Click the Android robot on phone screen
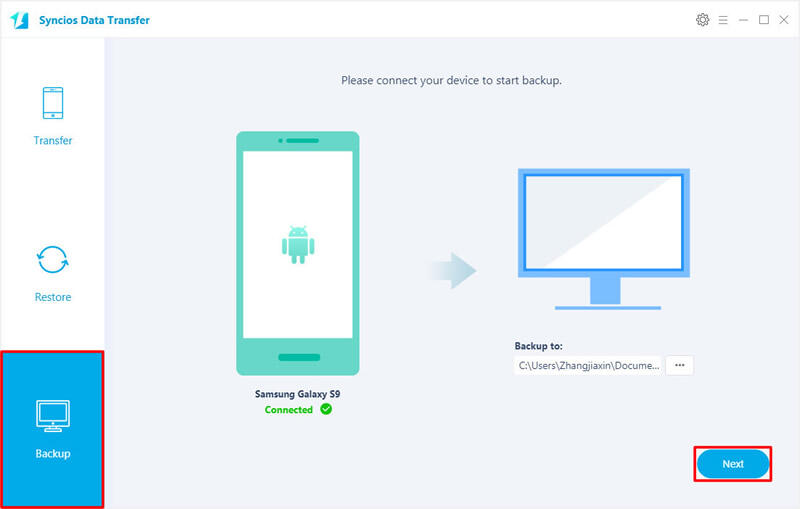800x509 pixels. tap(295, 246)
